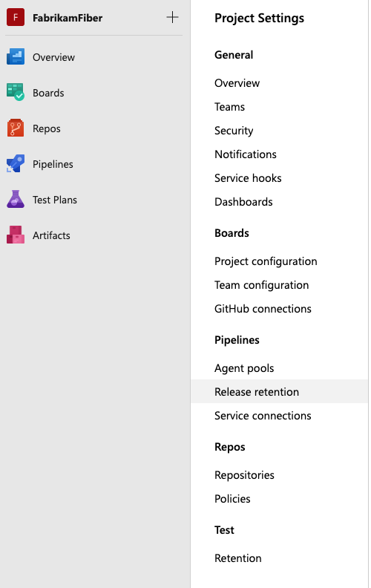The width and height of the screenshot is (371, 588).
Task: Select Team configuration settings
Action: coord(262,285)
